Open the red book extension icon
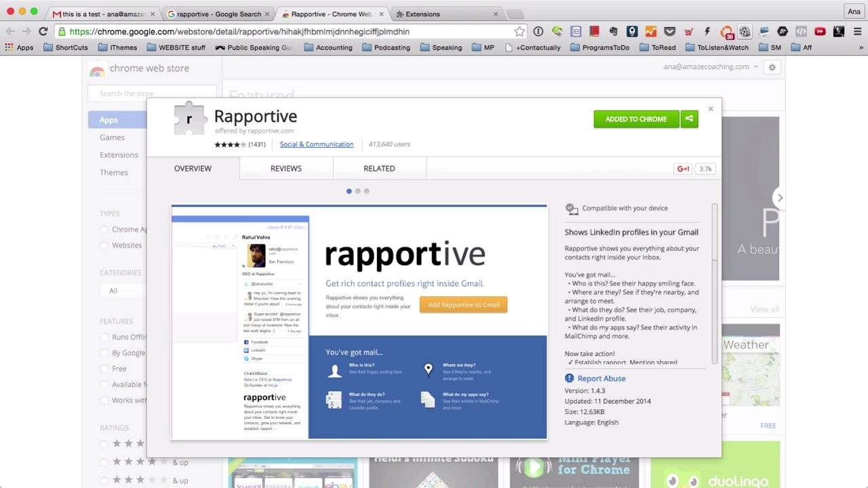868x488 pixels. coord(594,31)
